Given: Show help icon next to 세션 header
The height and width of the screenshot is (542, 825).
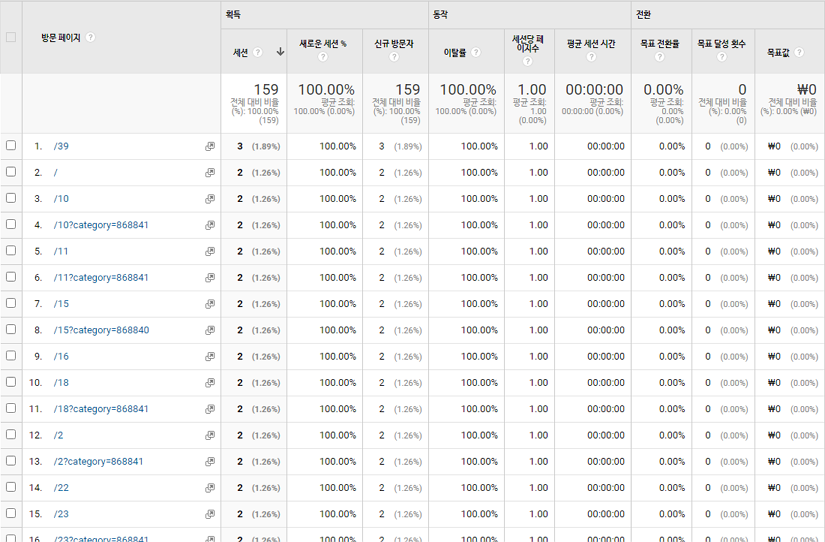Looking at the screenshot, I should [x=257, y=52].
